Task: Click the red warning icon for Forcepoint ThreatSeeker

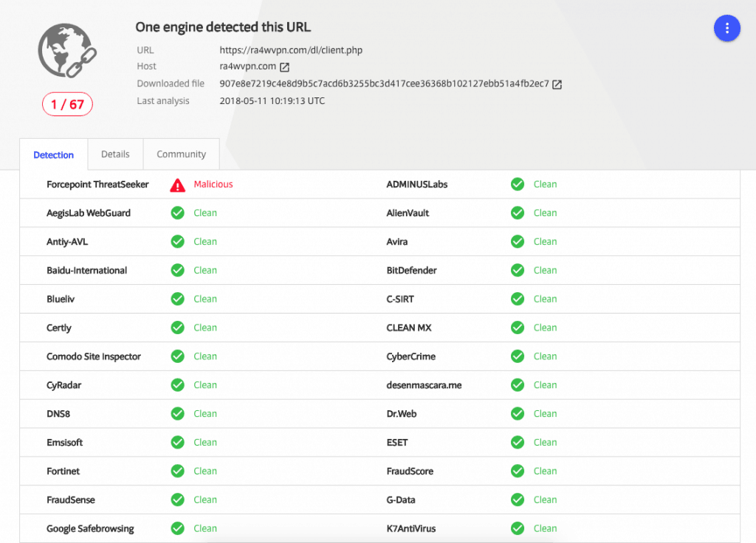Action: point(177,185)
